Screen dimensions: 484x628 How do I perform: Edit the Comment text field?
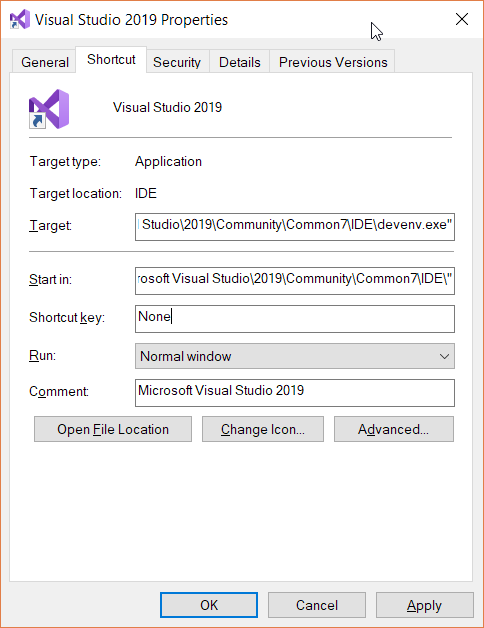(x=295, y=393)
